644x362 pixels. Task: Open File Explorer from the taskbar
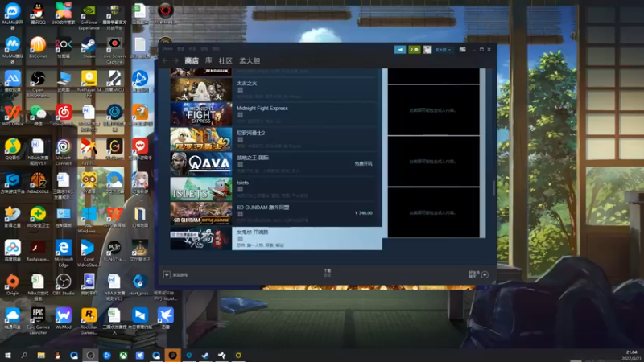(x=41, y=355)
